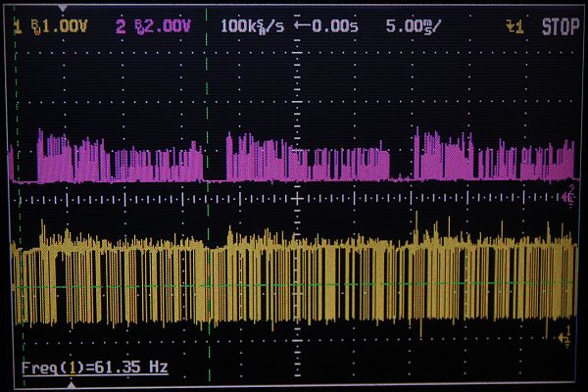Image resolution: width=588 pixels, height=392 pixels.
Task: Click the channel 2 coupling symbol before 2.00V
Action: point(137,27)
